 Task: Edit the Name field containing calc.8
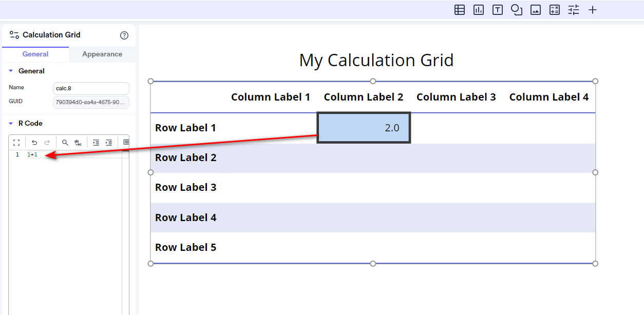[x=91, y=88]
